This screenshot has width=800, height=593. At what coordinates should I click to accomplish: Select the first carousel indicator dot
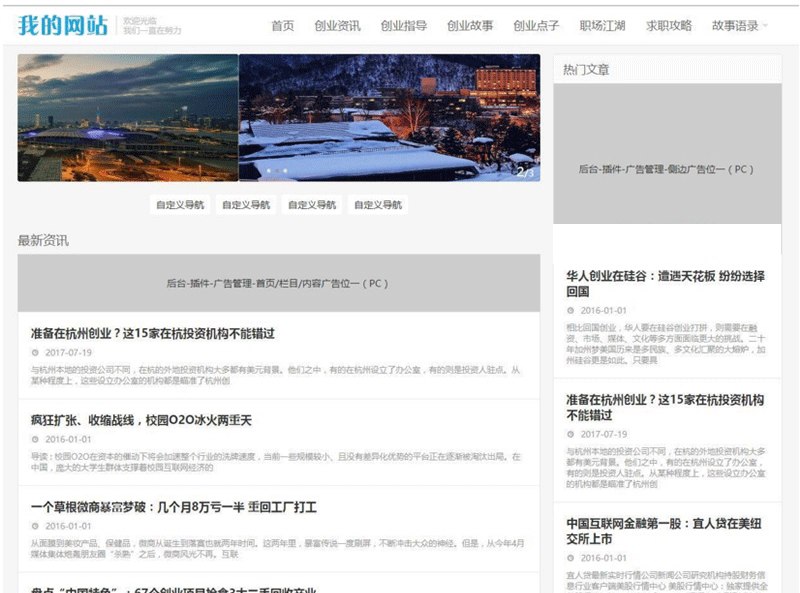268,170
